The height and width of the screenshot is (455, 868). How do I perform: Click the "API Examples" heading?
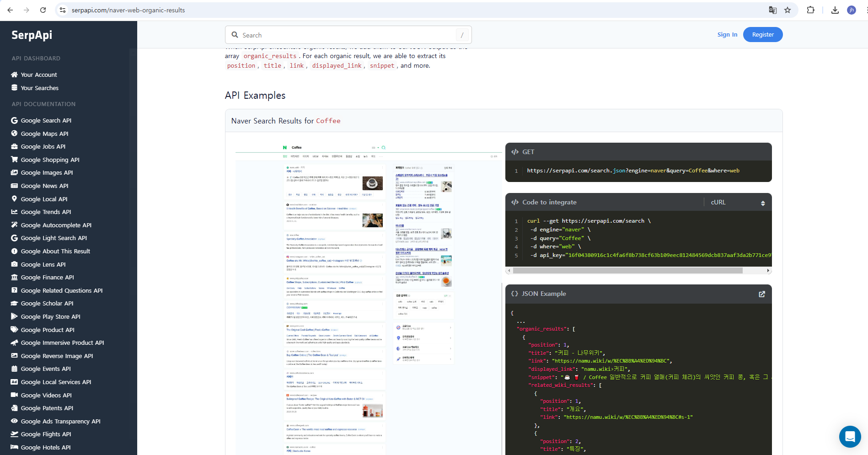[x=255, y=95]
